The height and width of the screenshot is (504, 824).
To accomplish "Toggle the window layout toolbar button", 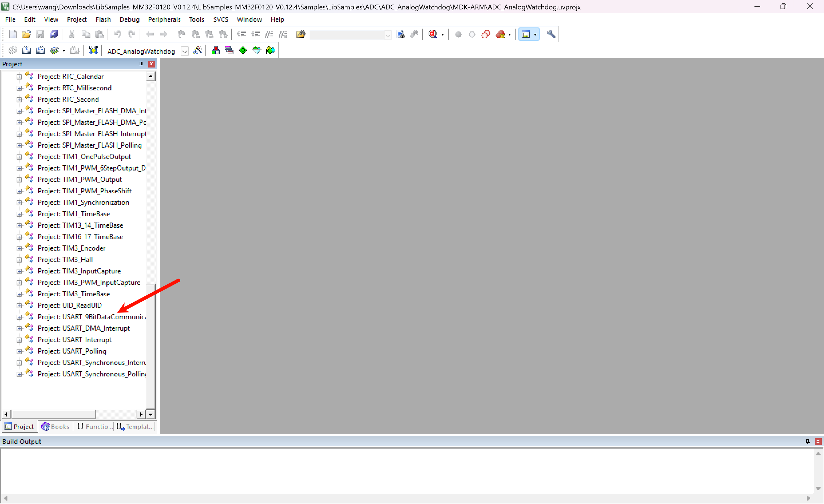I will (x=526, y=34).
